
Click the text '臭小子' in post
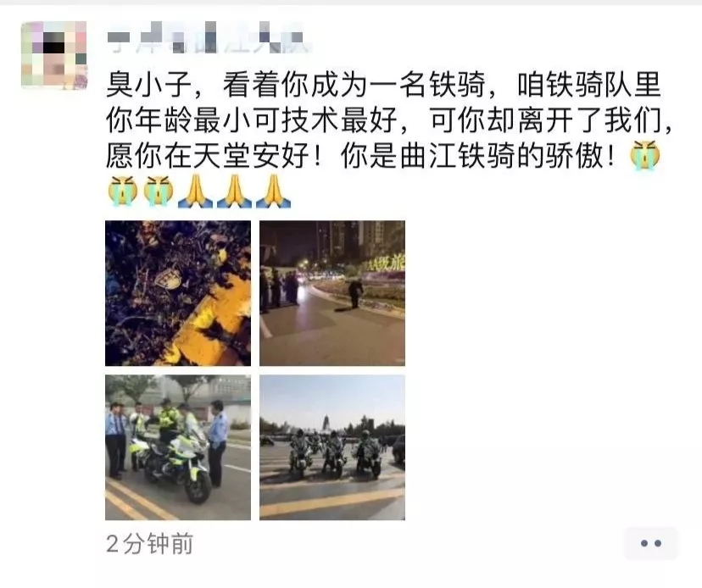click(x=149, y=85)
